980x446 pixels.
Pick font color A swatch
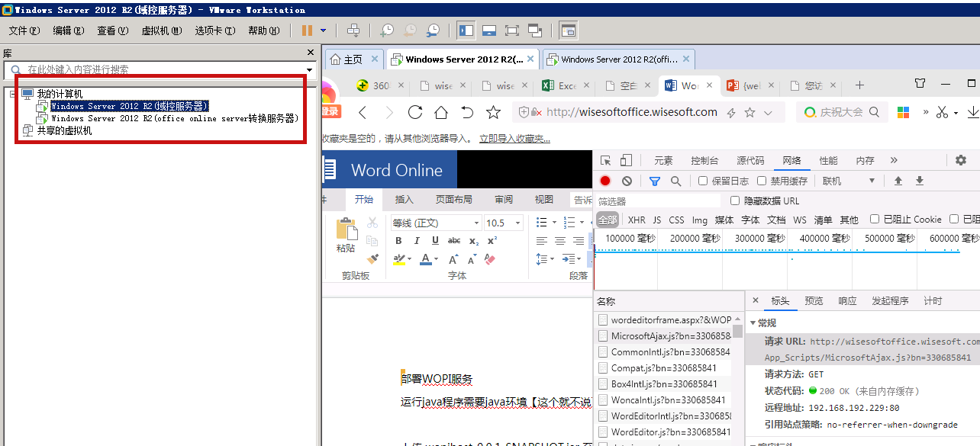click(x=425, y=259)
